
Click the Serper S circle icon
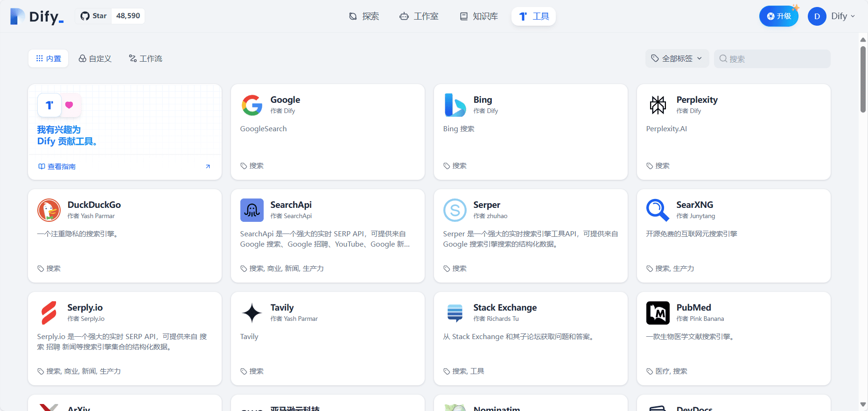click(x=455, y=210)
